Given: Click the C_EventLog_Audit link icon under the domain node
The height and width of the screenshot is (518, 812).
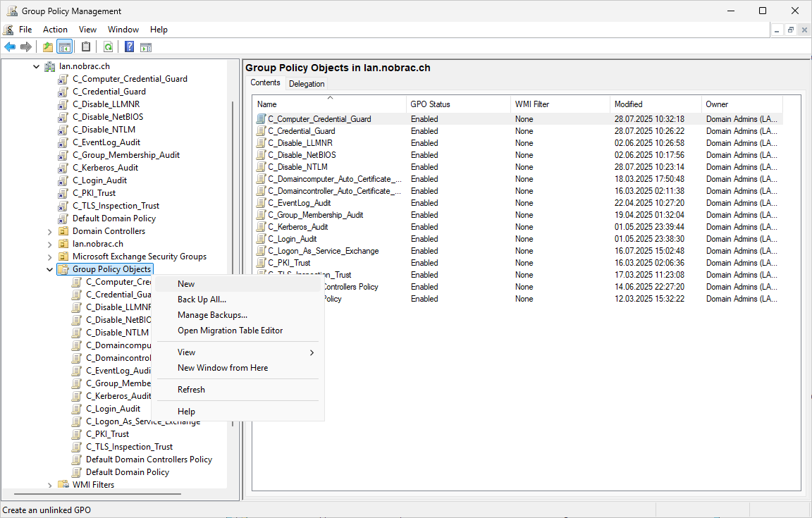Looking at the screenshot, I should 63,142.
